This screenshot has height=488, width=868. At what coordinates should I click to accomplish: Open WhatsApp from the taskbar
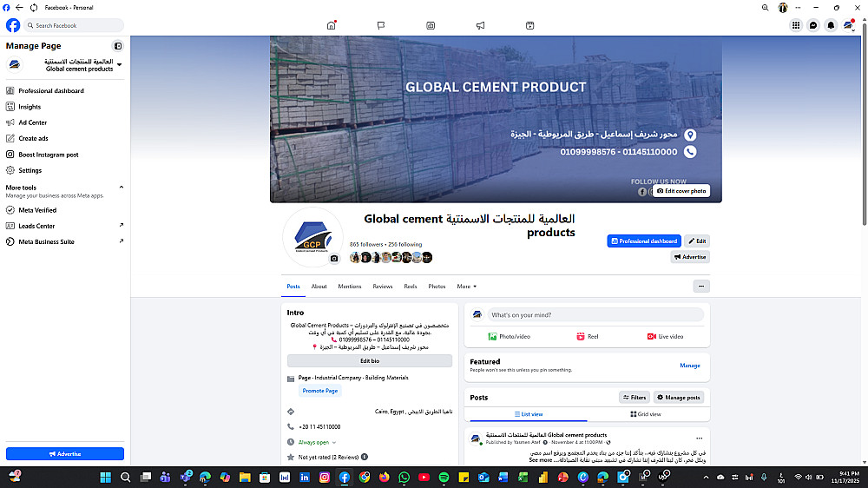[404, 478]
